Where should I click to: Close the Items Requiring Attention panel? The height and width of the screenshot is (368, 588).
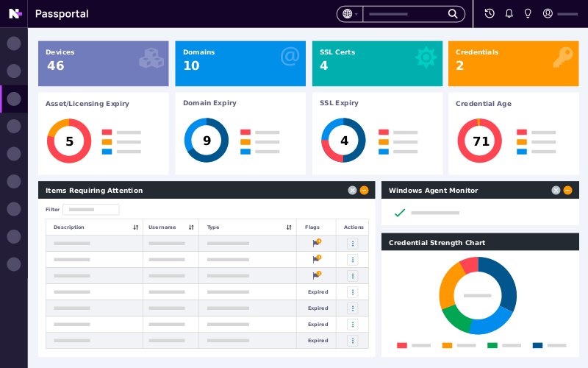(352, 191)
